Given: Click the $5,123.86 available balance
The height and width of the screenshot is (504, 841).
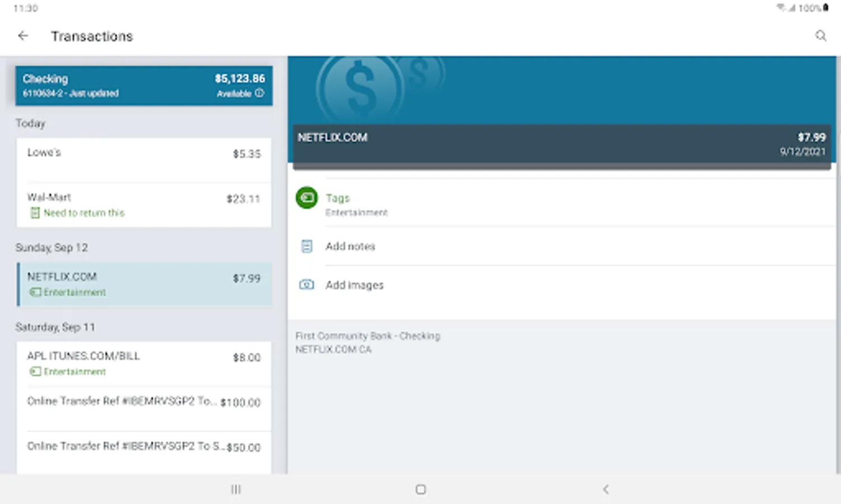Looking at the screenshot, I should click(240, 78).
